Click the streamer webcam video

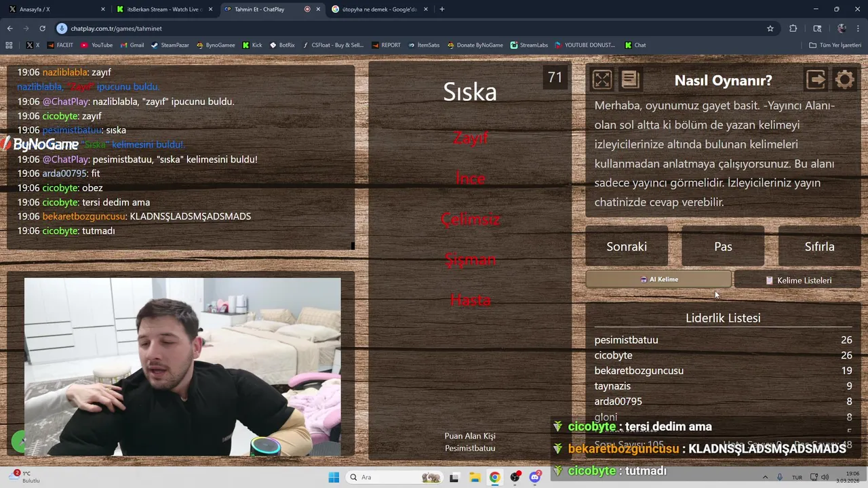point(182,367)
